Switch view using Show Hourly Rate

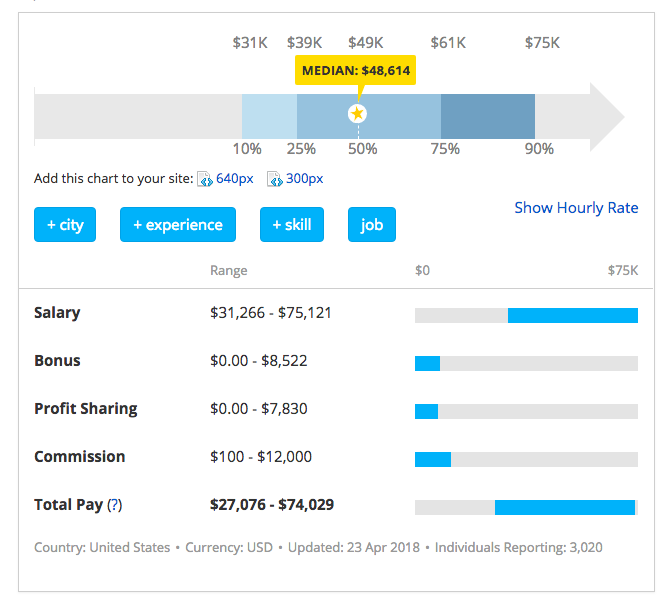576,208
